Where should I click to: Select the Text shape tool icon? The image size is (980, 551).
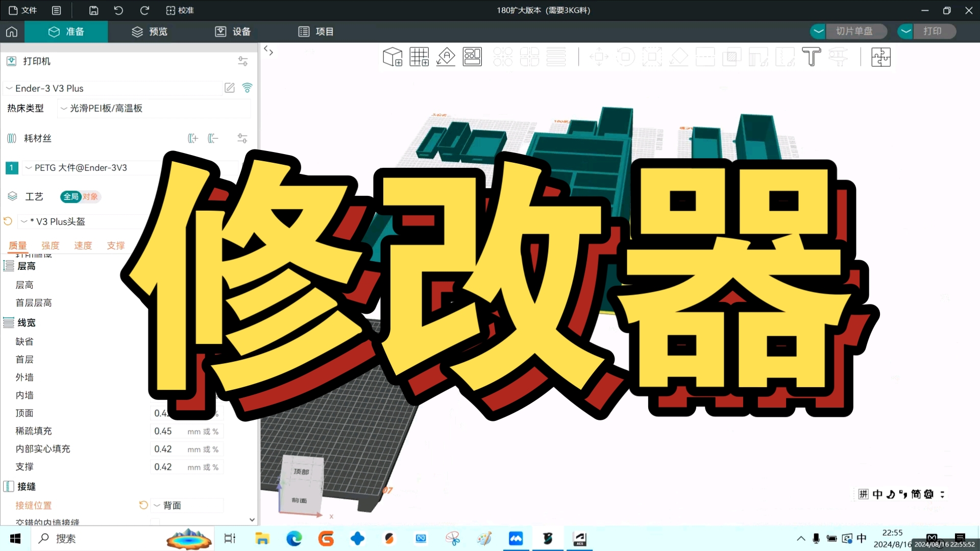811,57
